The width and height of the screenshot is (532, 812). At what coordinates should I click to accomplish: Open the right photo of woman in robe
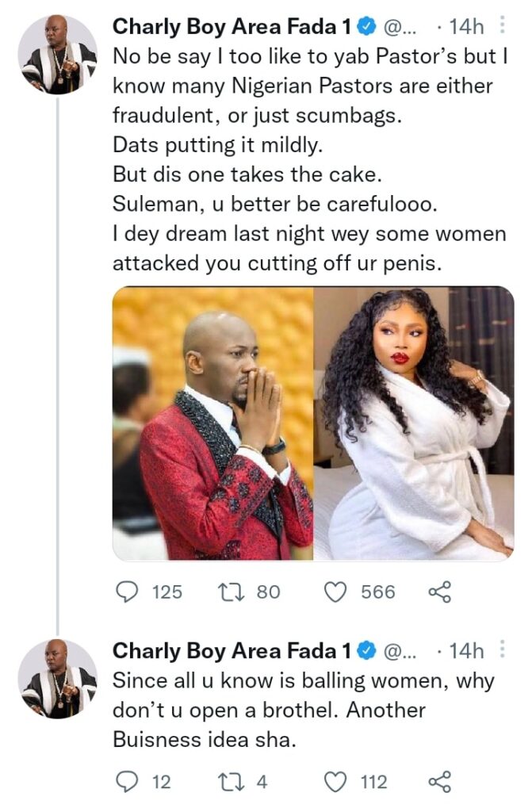click(x=413, y=423)
